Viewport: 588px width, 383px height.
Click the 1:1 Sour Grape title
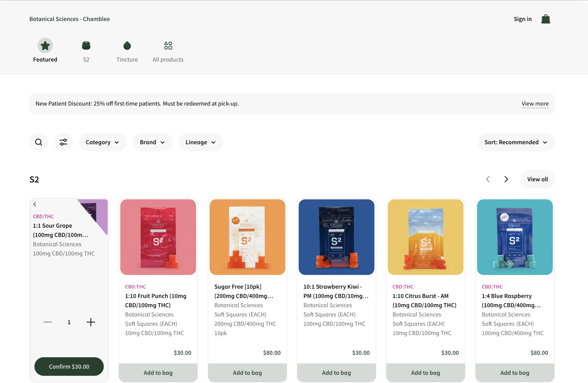61,230
